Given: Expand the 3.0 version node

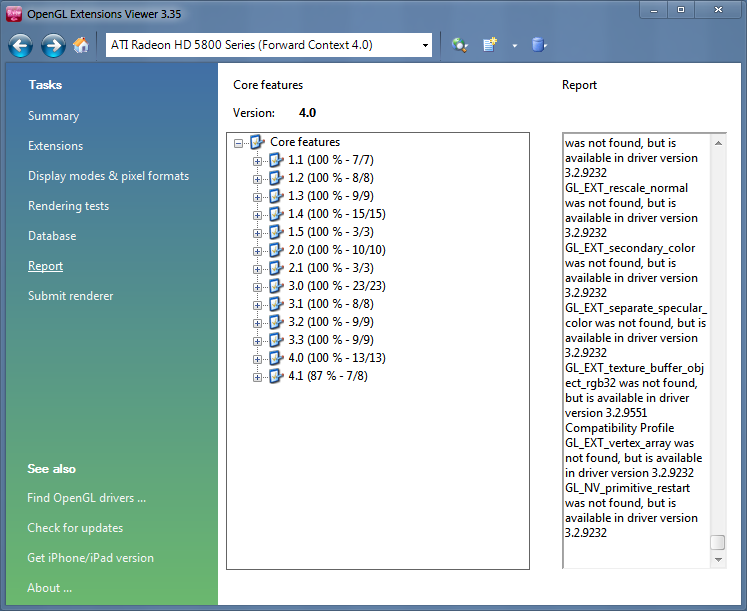Looking at the screenshot, I should pyautogui.click(x=257, y=287).
